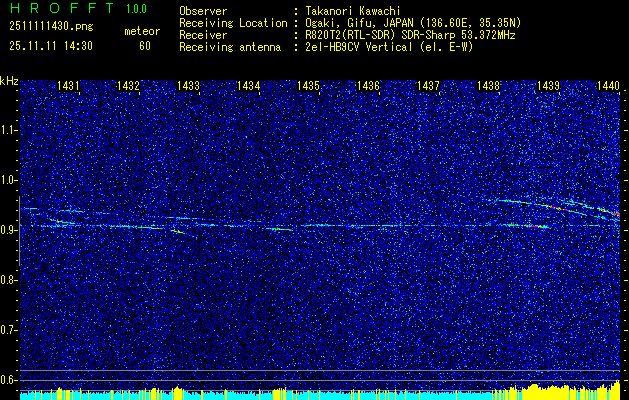Click the 1.0 kHz frequency label
This screenshot has height=400, width=629.
click(x=9, y=180)
